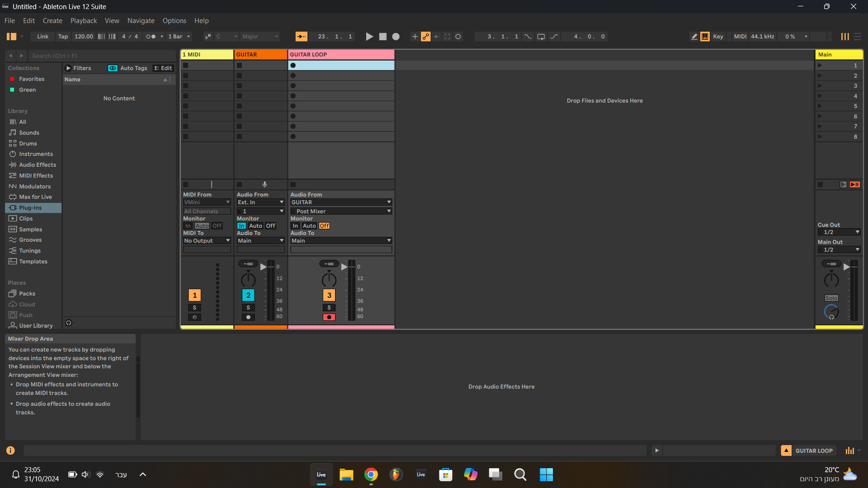The image size is (868, 488).
Task: Select Instruments in the Library
Action: coord(36,154)
